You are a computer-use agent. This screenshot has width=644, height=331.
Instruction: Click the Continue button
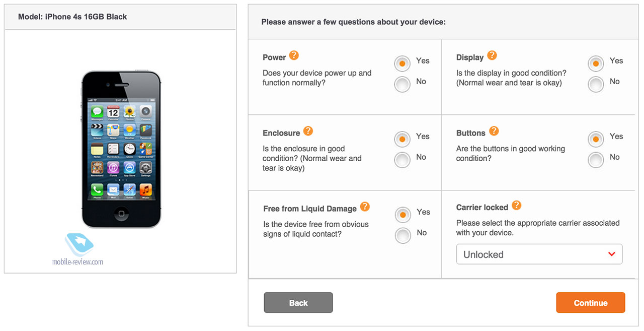[x=591, y=303]
